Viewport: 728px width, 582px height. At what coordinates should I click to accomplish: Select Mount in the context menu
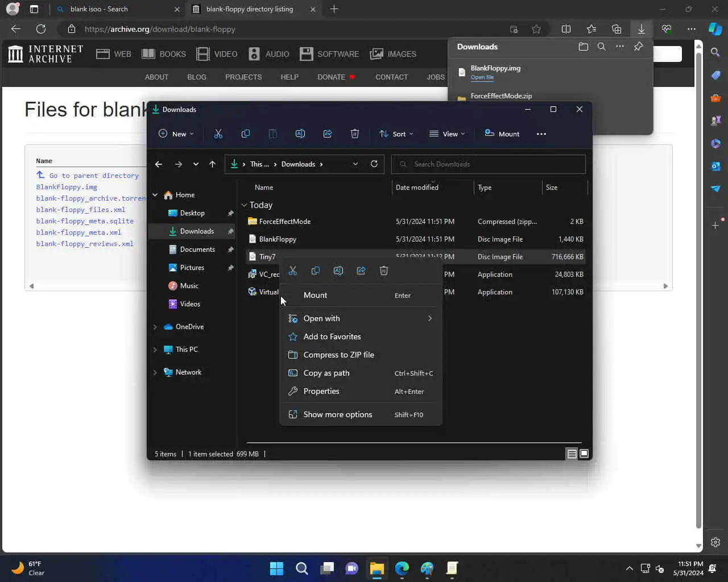pos(361,295)
